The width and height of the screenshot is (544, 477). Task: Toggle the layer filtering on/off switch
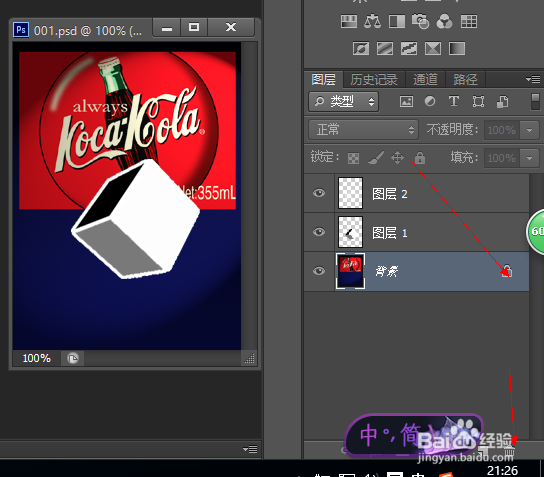(535, 102)
